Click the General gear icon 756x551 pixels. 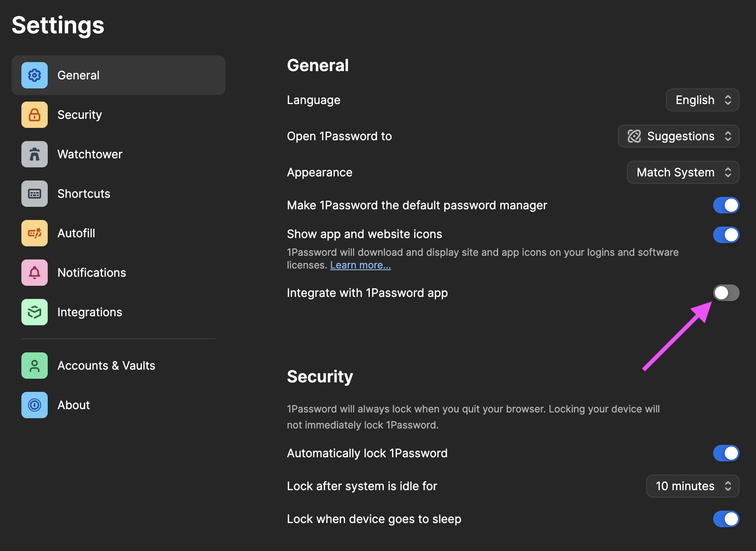(35, 75)
